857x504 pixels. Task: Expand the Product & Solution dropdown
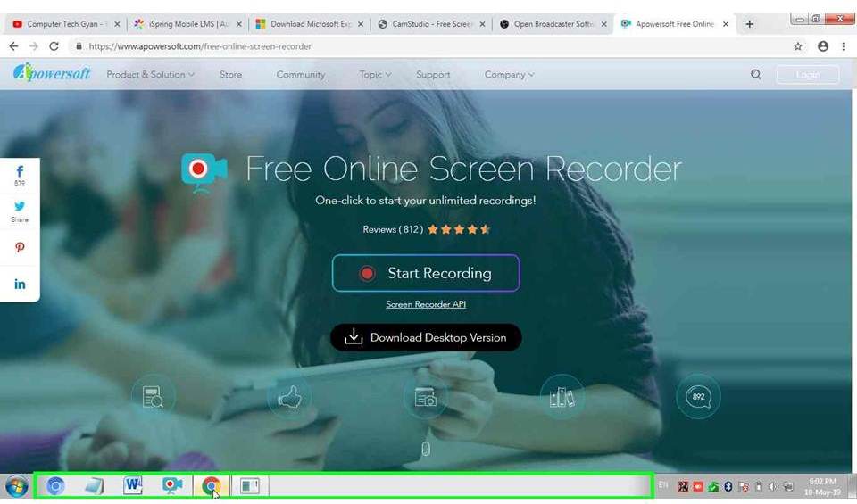150,75
